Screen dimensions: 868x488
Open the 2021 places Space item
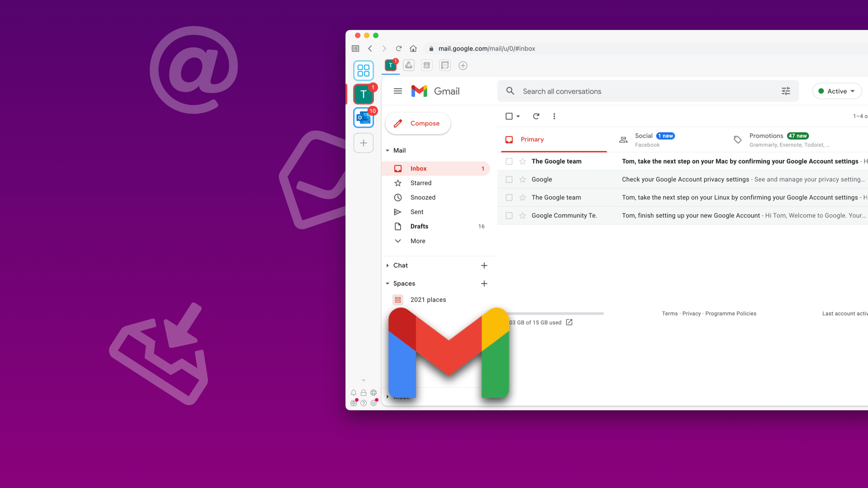(x=428, y=299)
